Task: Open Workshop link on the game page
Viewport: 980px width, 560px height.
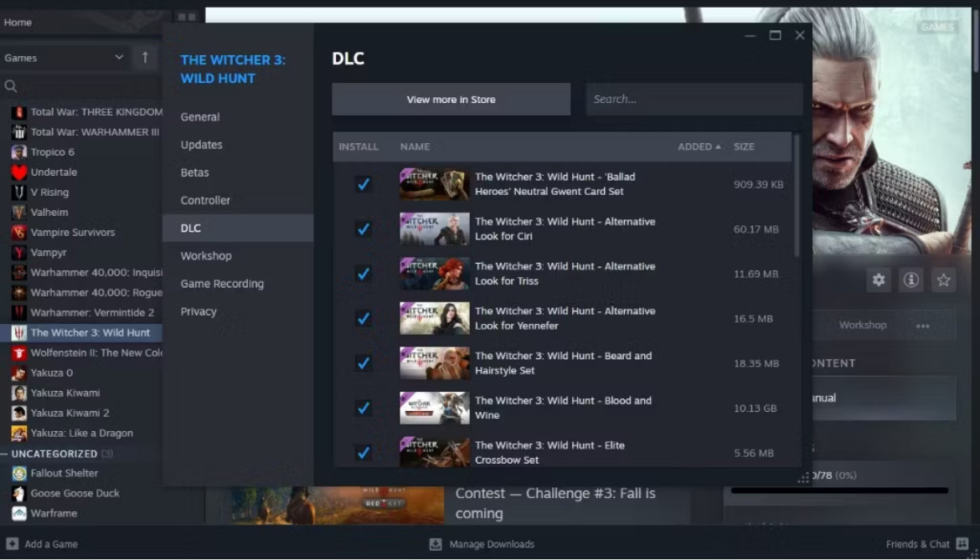Action: [x=863, y=326]
